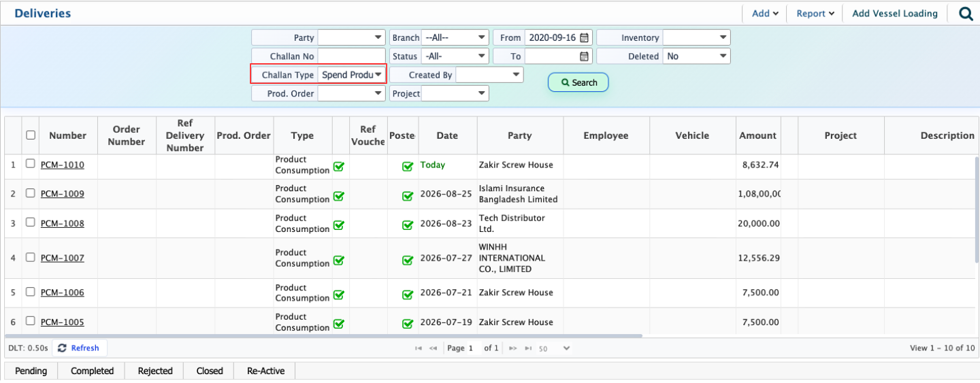Screen dimensions: 980x383
Task: Click the Type check icon for PCM-1008
Action: coord(338,225)
